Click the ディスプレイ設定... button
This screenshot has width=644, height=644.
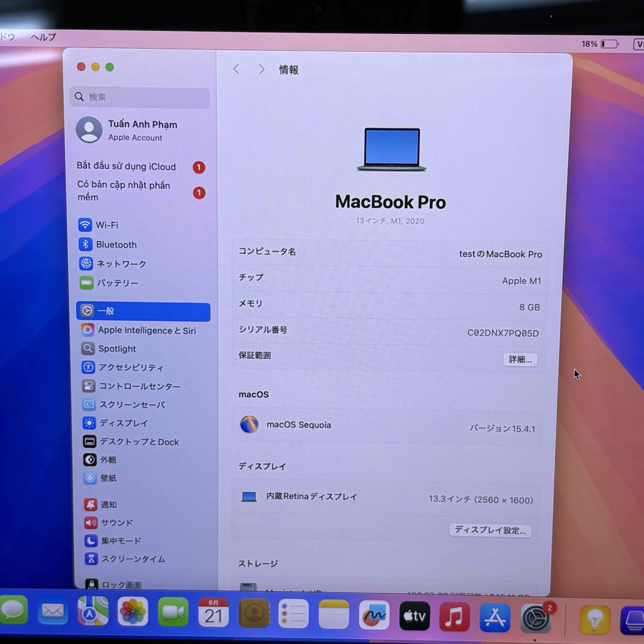tap(490, 530)
